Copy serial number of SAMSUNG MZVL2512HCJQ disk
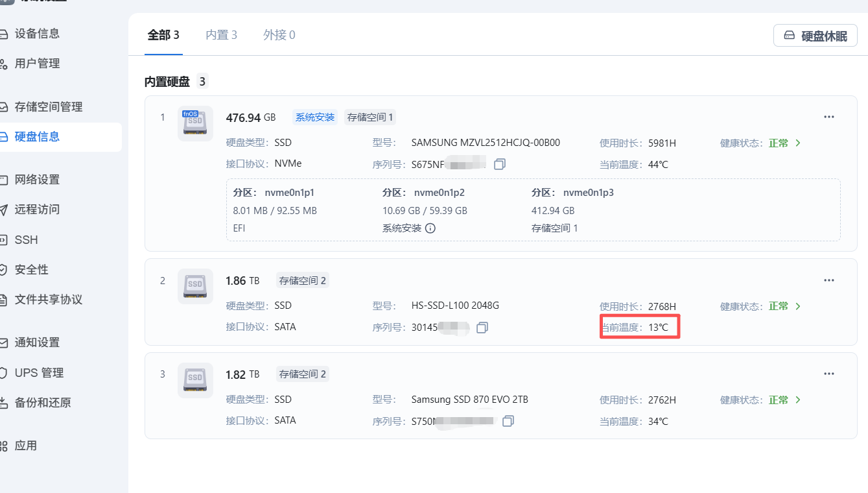Image resolution: width=868 pixels, height=493 pixels. pyautogui.click(x=499, y=164)
